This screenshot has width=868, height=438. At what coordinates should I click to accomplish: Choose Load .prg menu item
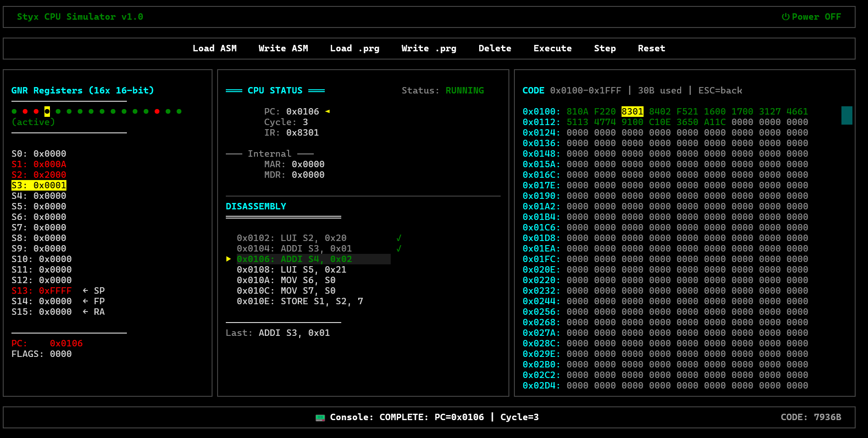(355, 49)
